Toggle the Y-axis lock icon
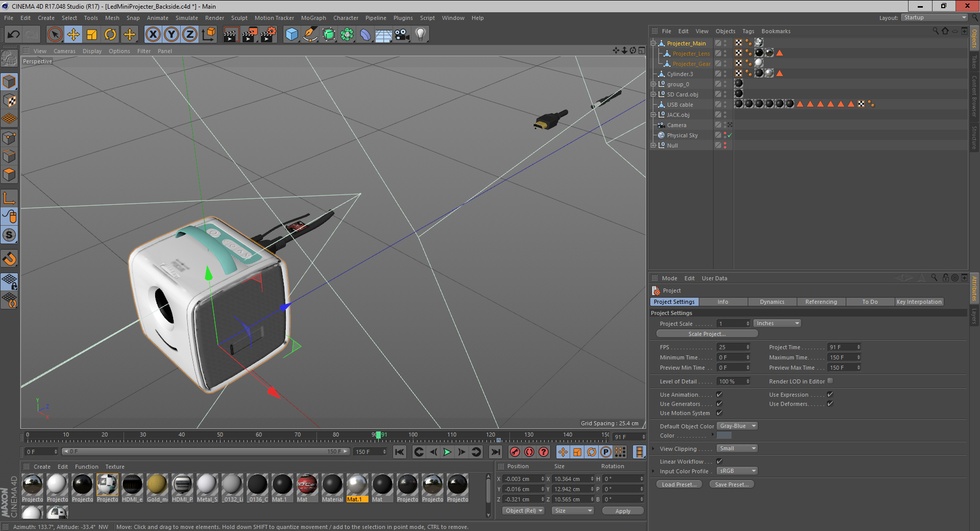The height and width of the screenshot is (531, 980). coord(171,35)
